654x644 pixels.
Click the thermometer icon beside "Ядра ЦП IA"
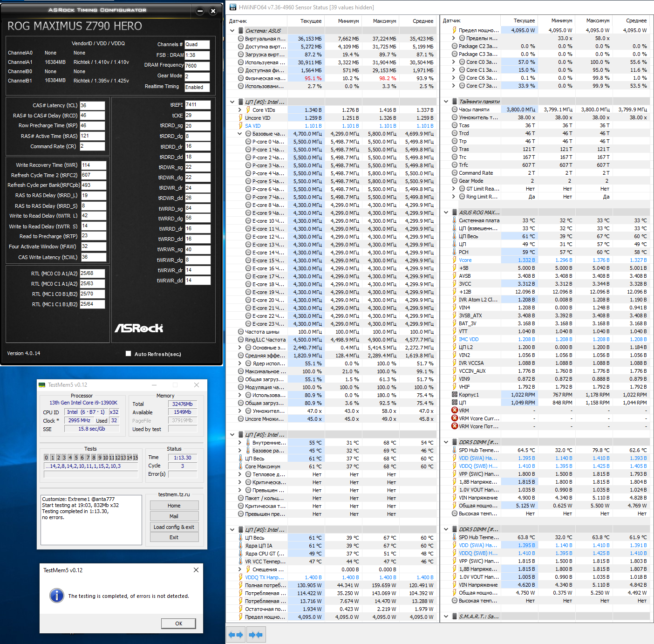click(x=241, y=546)
